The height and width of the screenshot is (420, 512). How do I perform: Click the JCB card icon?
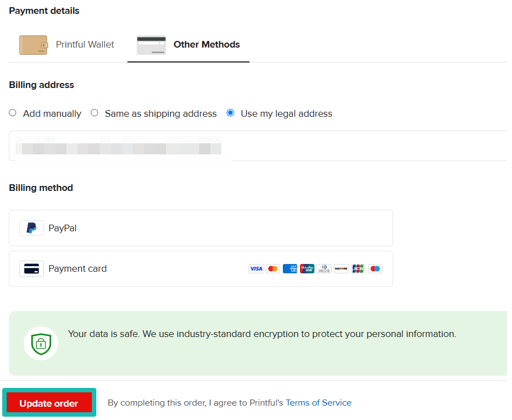(x=358, y=268)
